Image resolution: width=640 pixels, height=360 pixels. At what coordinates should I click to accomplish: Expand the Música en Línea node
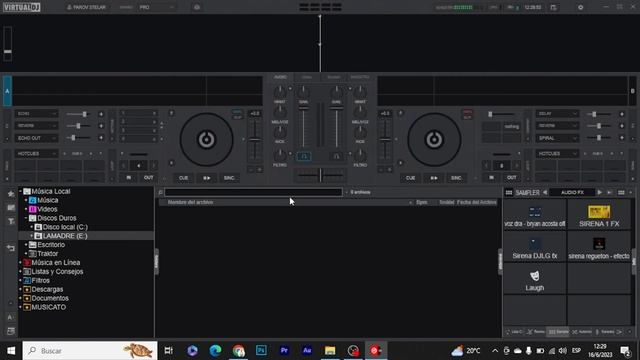20,263
